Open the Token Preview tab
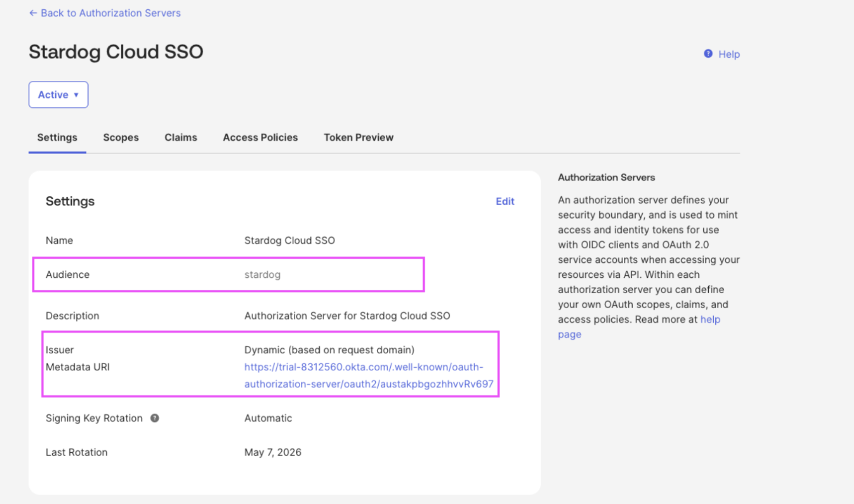This screenshot has width=854, height=504. click(359, 138)
